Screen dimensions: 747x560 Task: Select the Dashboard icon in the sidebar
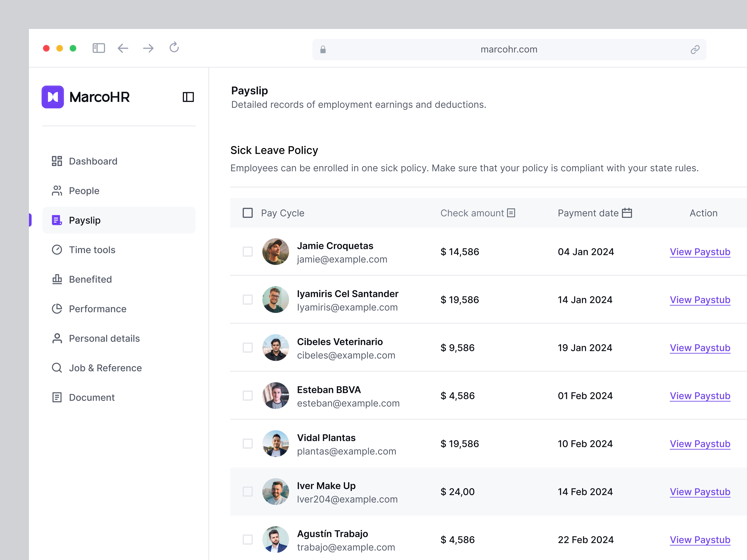57,161
